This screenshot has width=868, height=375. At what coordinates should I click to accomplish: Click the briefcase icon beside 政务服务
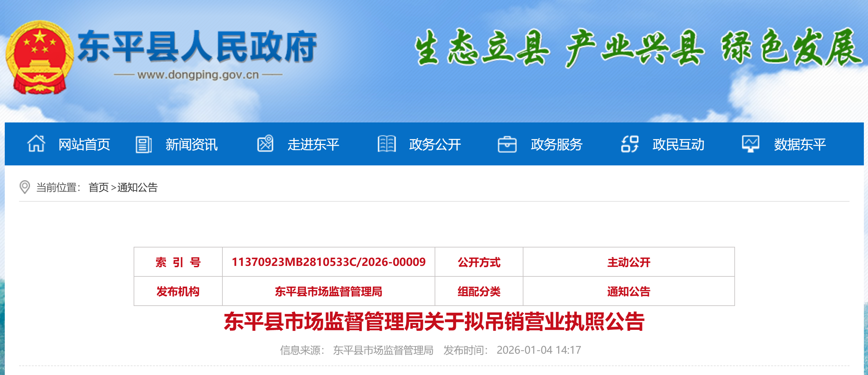tap(507, 144)
